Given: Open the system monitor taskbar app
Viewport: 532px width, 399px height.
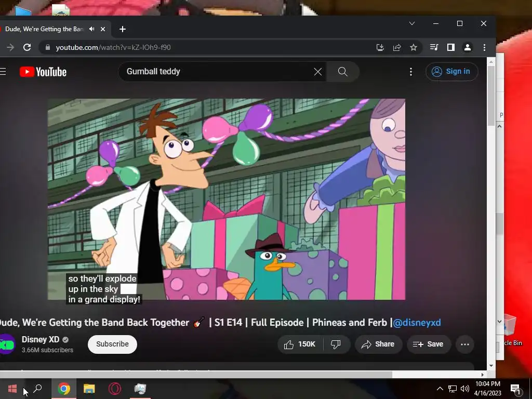Looking at the screenshot, I should click(x=140, y=389).
